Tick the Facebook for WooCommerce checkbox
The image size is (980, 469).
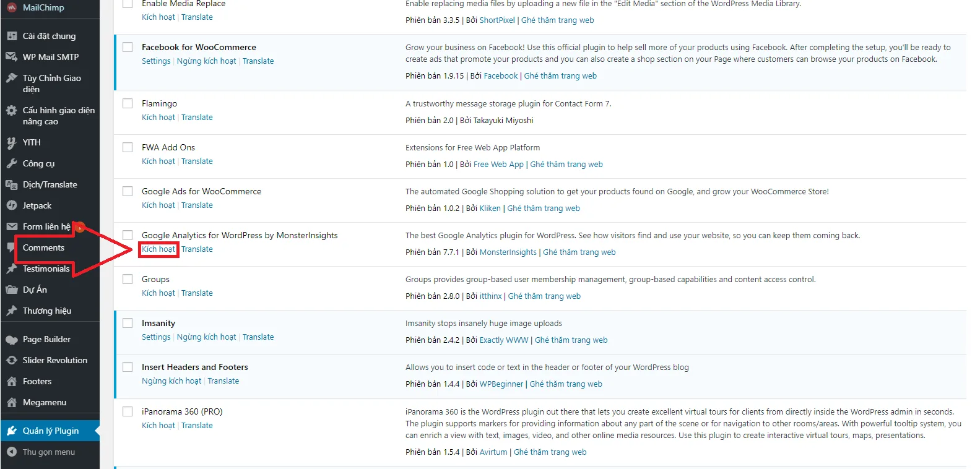pos(128,47)
